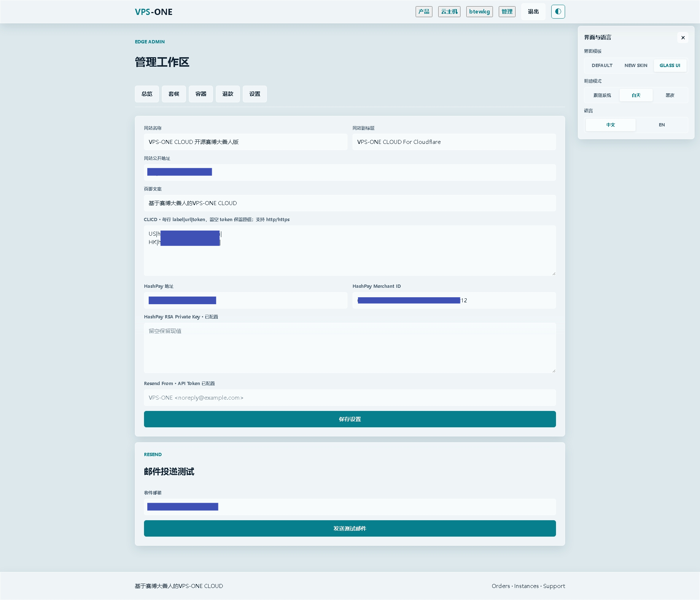This screenshot has height=600, width=700.
Task: Switch to the 设置 tab
Action: 255,94
